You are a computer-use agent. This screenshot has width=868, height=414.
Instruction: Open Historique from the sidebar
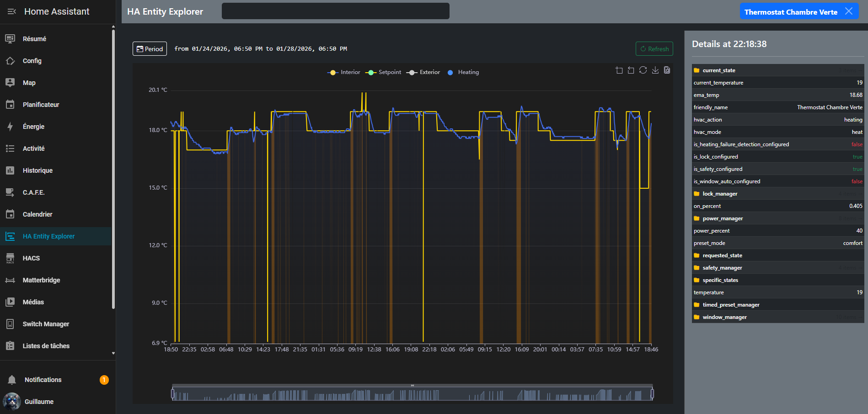[x=38, y=170]
